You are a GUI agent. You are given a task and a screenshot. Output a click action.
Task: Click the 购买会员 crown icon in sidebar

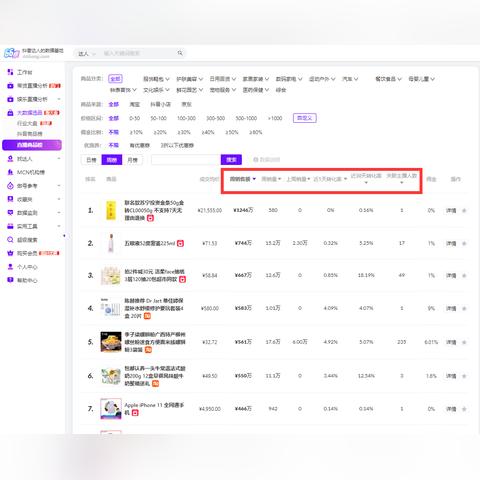(x=10, y=253)
